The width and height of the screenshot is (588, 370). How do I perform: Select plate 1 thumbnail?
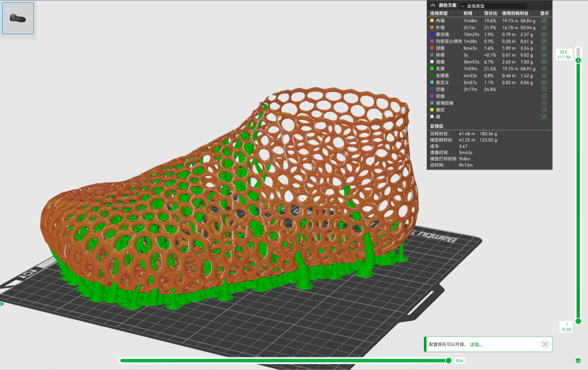point(18,18)
